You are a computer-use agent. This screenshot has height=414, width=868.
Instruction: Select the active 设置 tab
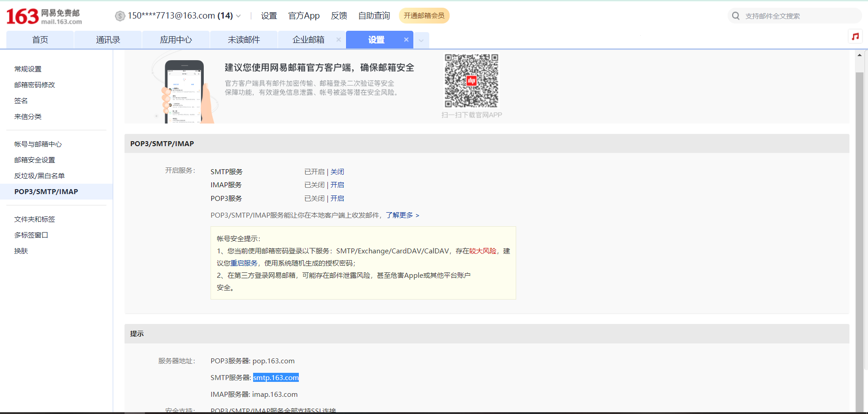tap(376, 40)
